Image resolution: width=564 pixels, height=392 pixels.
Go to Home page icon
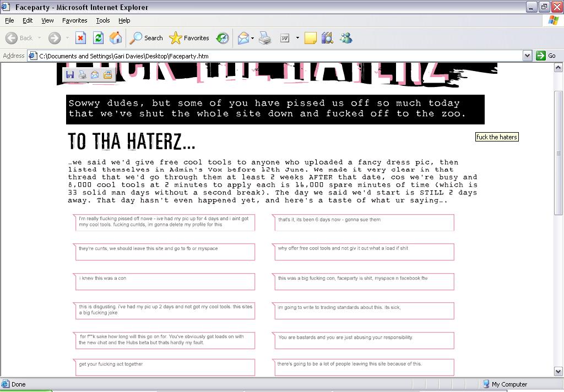coord(116,38)
